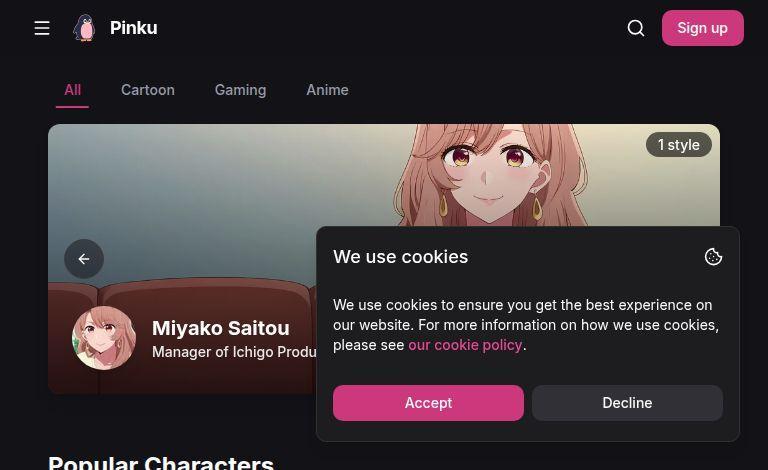
Task: Switch to the Cartoon tab
Action: click(x=148, y=90)
